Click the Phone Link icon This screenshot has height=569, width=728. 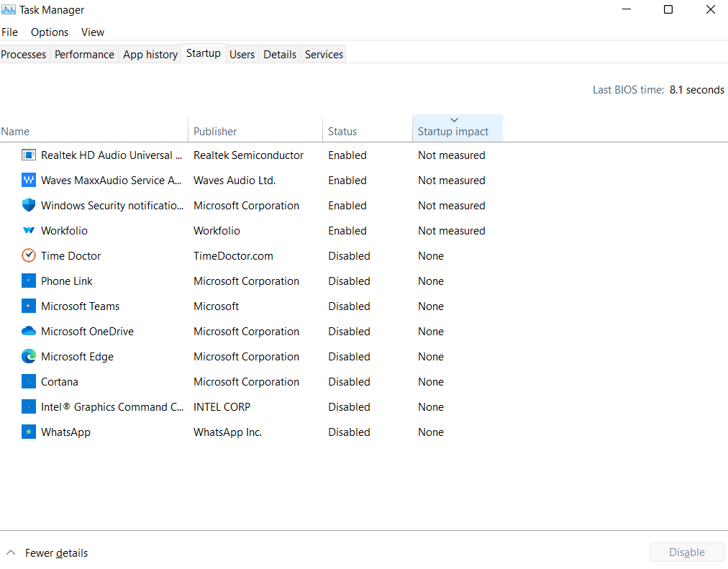click(x=29, y=281)
